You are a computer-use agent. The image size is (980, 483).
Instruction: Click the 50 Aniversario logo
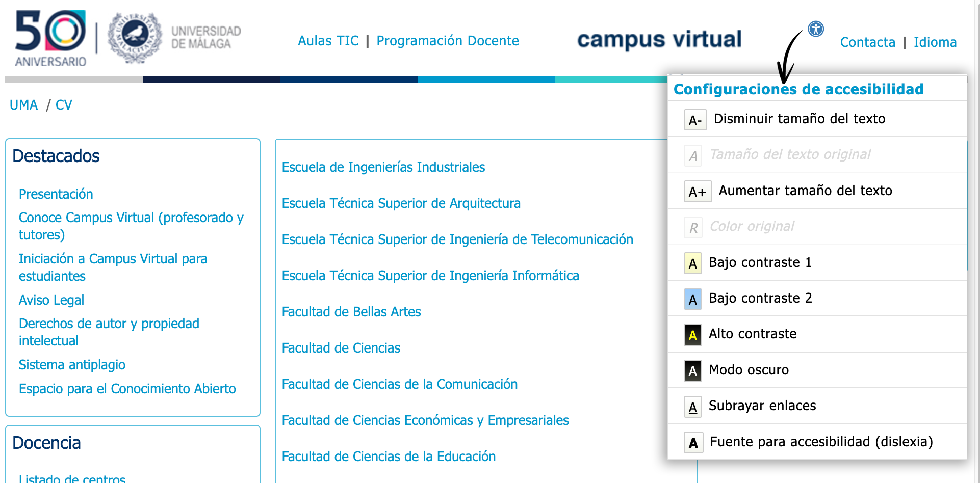(50, 39)
